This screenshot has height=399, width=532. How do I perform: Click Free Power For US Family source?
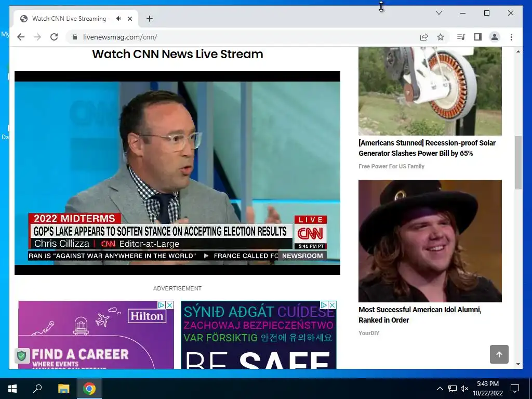[392, 166]
